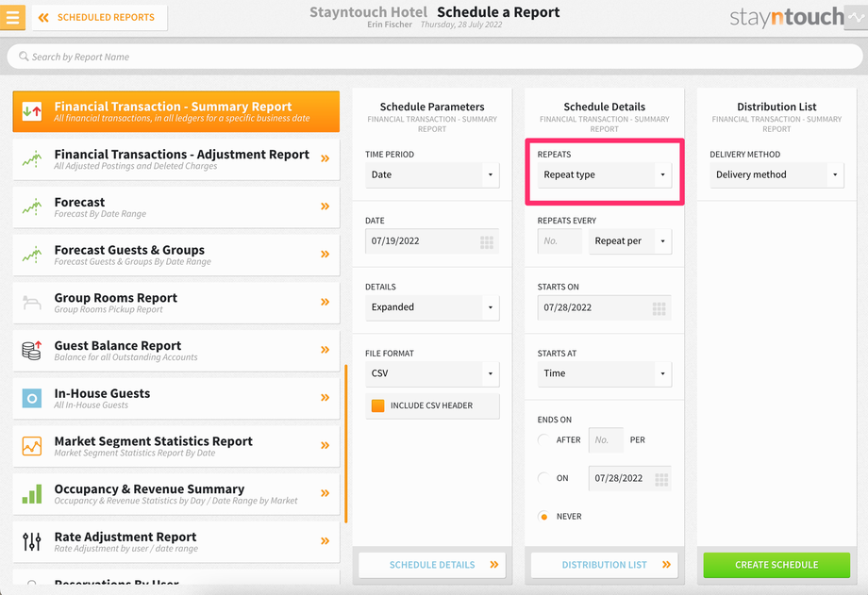Click the Distribution List button

click(x=604, y=565)
